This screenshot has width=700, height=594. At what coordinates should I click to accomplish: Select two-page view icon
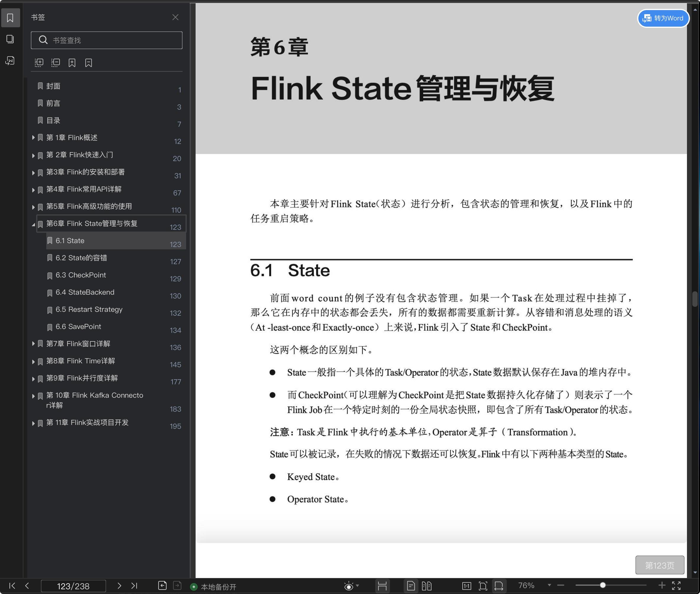coord(427,586)
